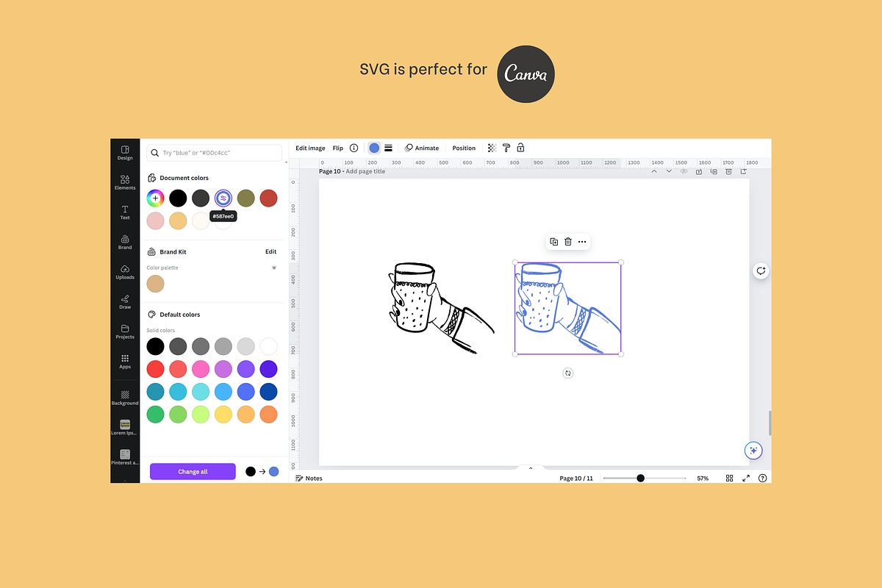Click the image info icon in toolbar
The height and width of the screenshot is (588, 882).
354,148
